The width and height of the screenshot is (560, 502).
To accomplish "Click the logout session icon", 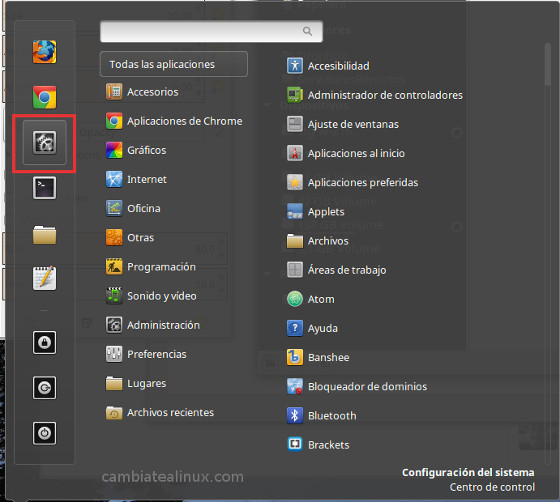I will click(x=44, y=388).
